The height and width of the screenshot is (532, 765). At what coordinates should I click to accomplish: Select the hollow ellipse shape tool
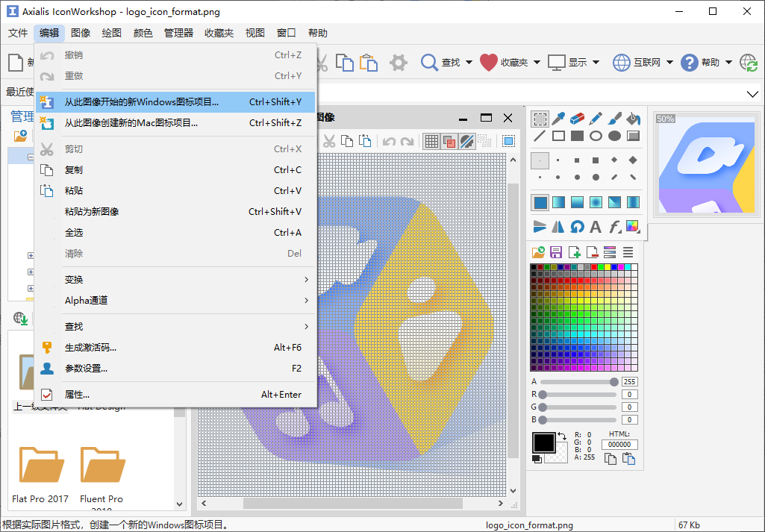pyautogui.click(x=596, y=136)
